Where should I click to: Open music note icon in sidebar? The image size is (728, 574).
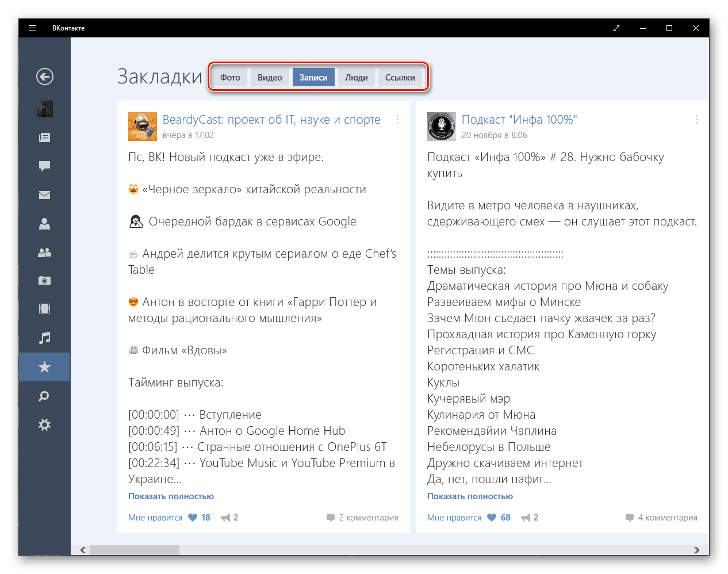[x=44, y=338]
